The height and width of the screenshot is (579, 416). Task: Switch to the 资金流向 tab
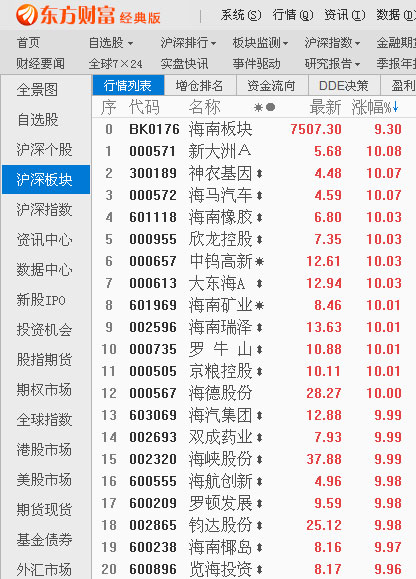point(271,86)
